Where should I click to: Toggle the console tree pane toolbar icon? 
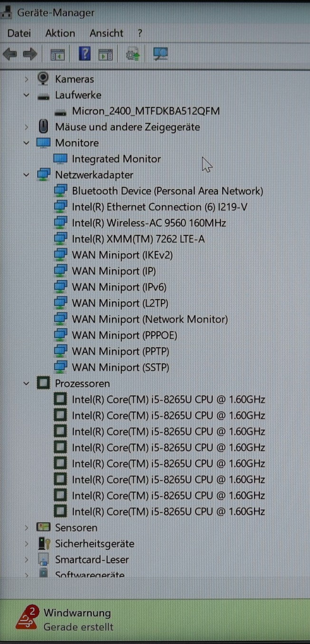(58, 55)
